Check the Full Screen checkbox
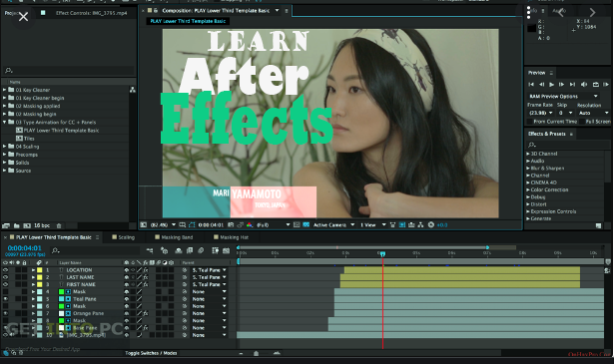 click(582, 122)
